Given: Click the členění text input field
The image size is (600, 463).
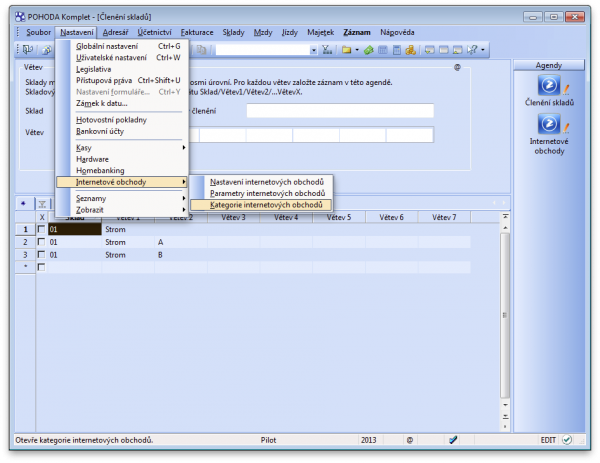Looking at the screenshot, I should pyautogui.click(x=340, y=111).
